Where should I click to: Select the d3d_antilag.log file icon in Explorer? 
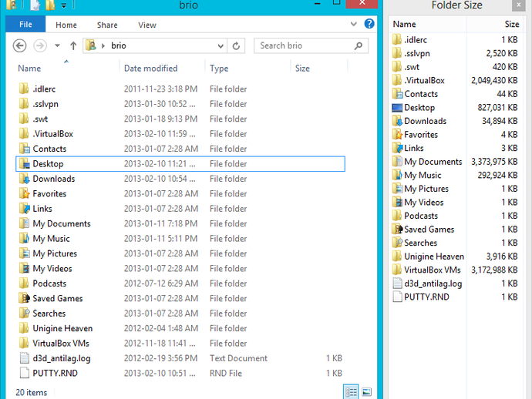click(25, 358)
